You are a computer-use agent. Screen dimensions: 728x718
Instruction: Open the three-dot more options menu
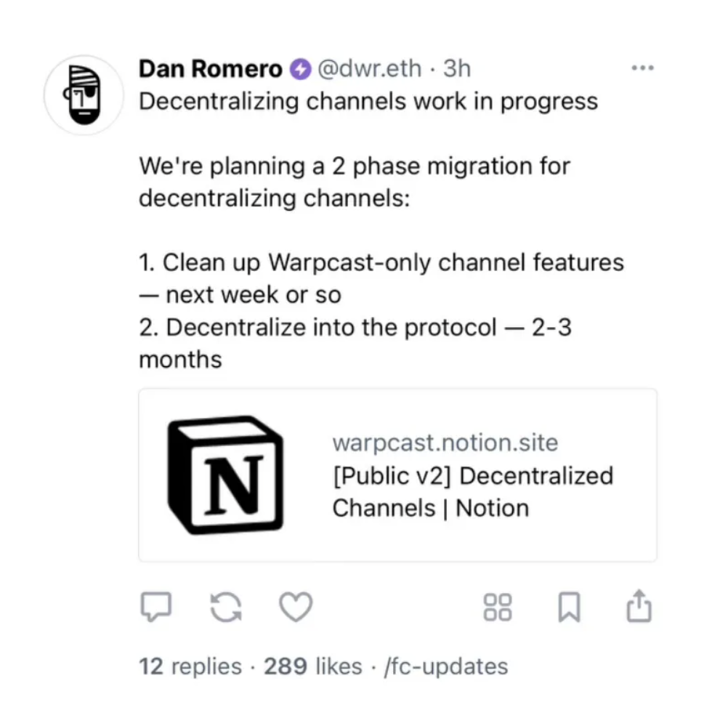click(x=642, y=68)
